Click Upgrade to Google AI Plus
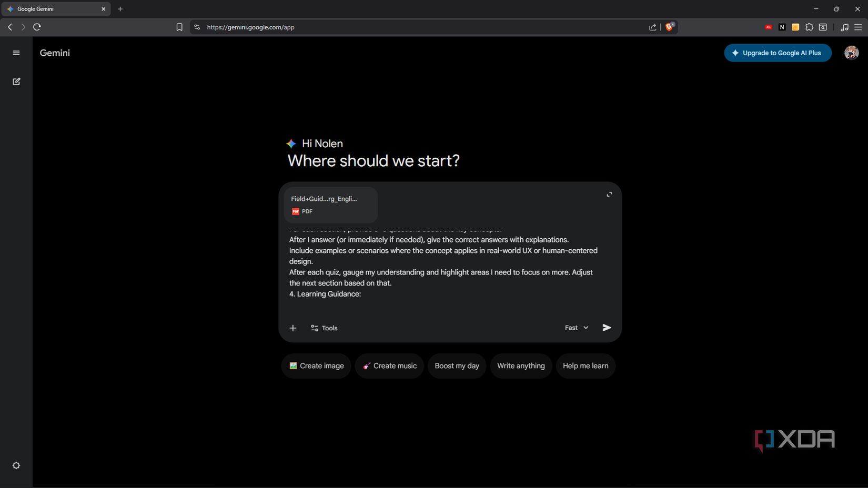 coord(778,53)
